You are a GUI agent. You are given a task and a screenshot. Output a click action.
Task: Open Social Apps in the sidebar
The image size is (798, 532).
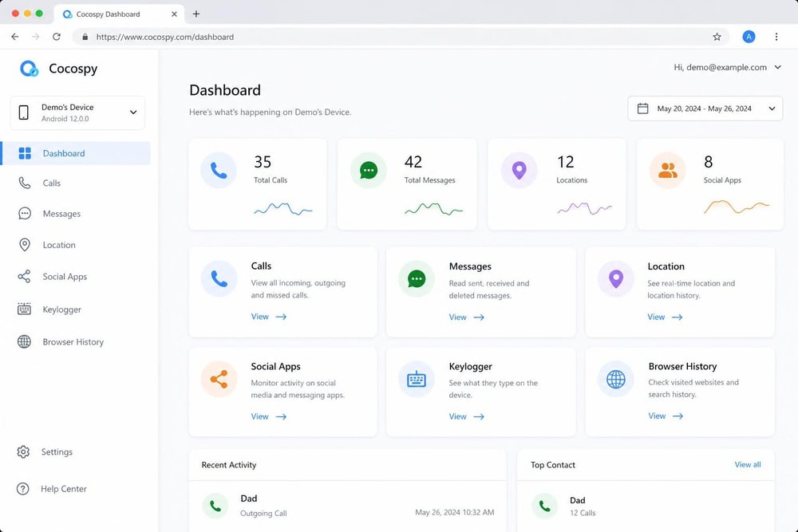65,276
